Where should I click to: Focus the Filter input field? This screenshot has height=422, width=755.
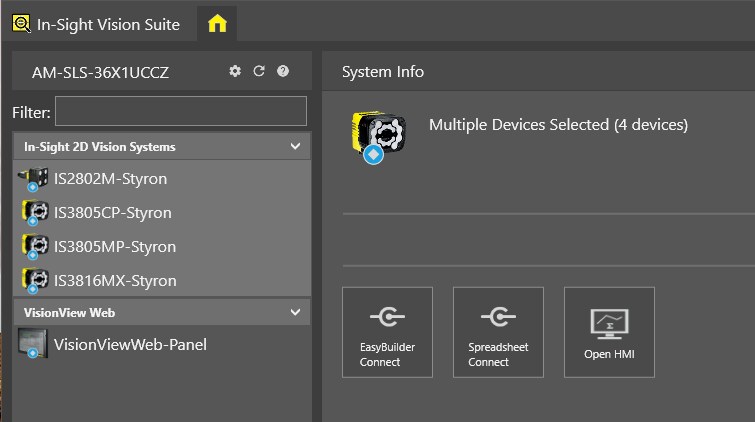point(181,111)
